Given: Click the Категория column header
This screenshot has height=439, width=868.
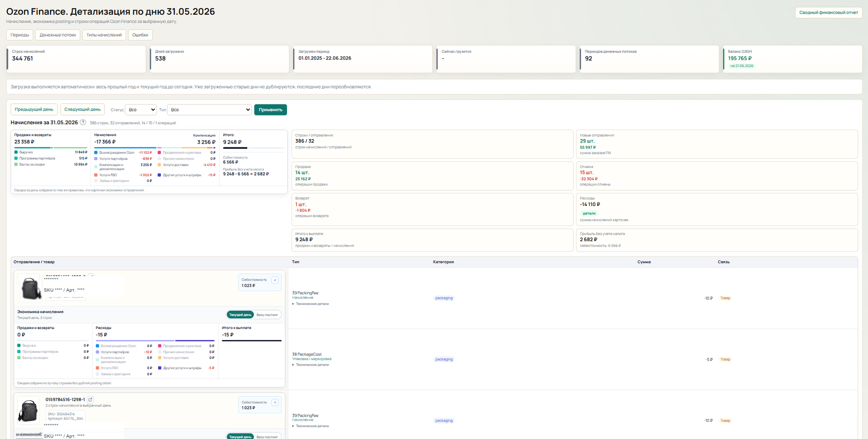Looking at the screenshot, I should (x=443, y=262).
